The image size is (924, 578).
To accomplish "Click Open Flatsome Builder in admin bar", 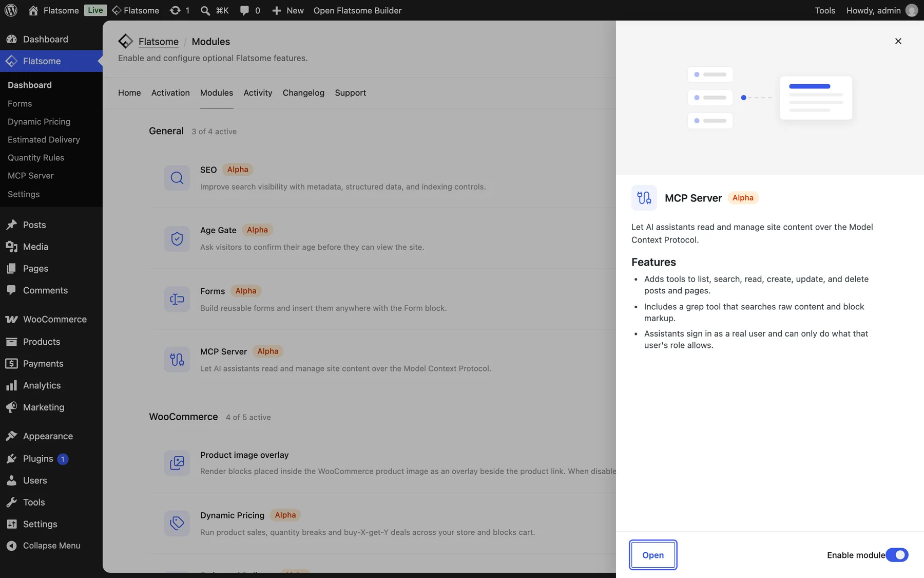I will click(x=357, y=10).
